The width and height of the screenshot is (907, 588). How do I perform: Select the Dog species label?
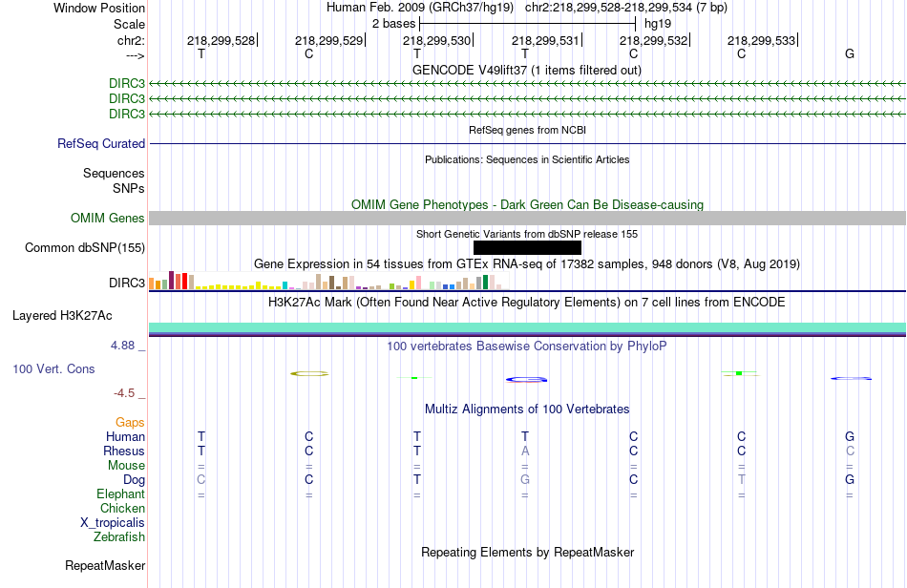pos(134,479)
